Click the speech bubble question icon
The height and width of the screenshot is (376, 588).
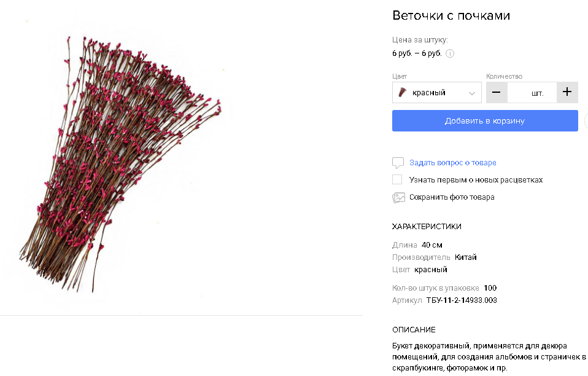pos(398,163)
